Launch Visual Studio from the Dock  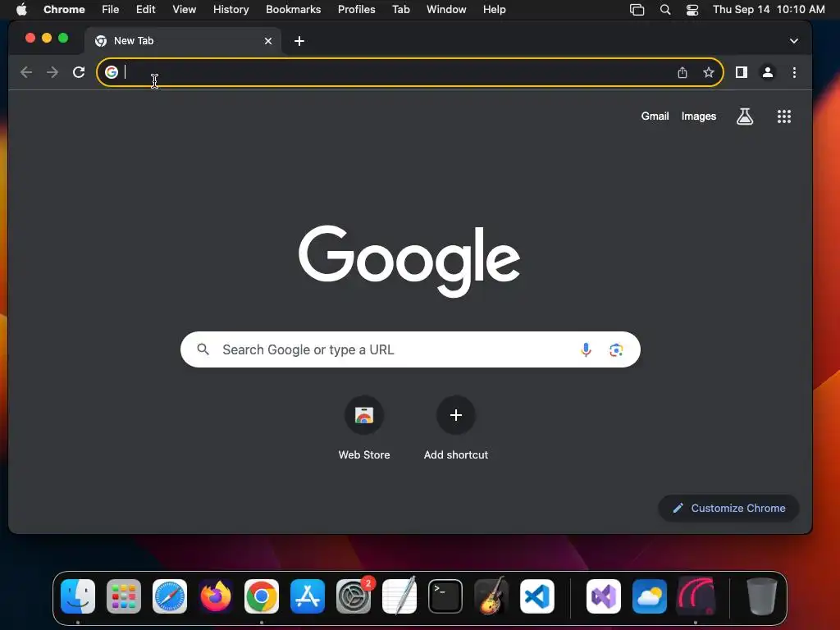[x=604, y=596]
